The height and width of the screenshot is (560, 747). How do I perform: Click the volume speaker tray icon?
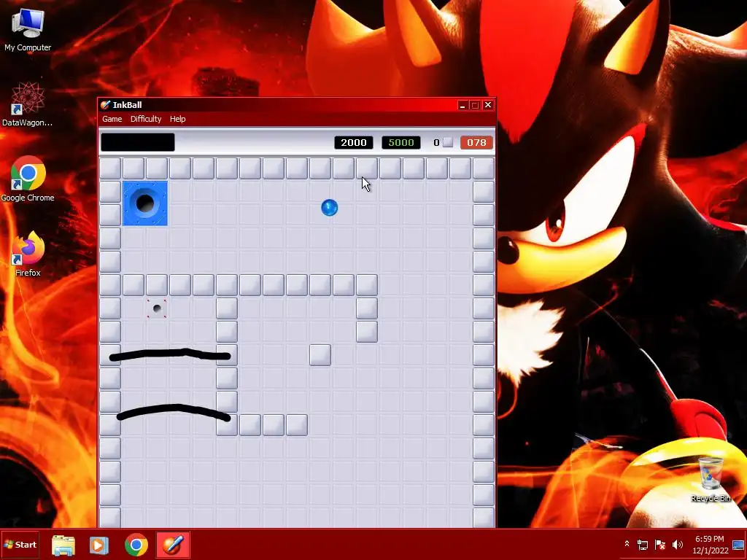coord(678,544)
